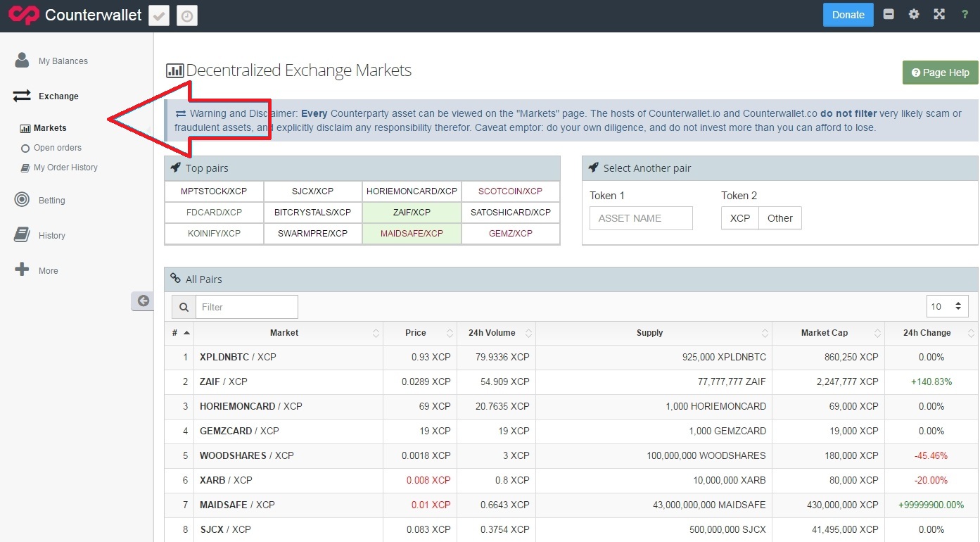Screen dimensions: 980x542
Task: Open the XPLDNBTC / XCP market row
Action: [571, 358]
